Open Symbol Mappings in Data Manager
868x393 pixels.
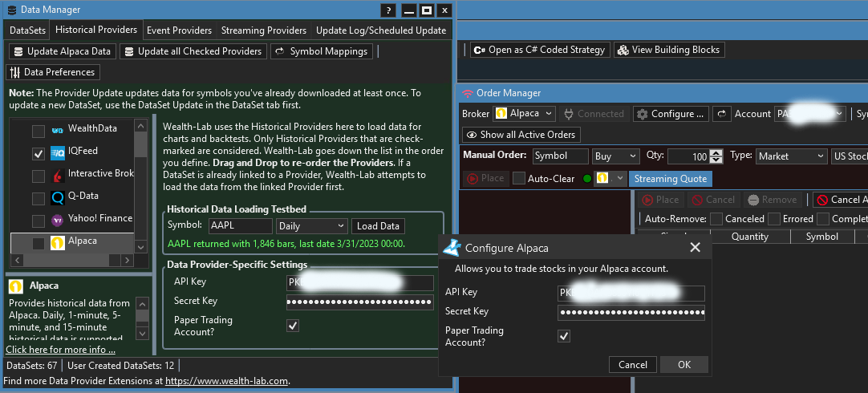click(x=322, y=51)
